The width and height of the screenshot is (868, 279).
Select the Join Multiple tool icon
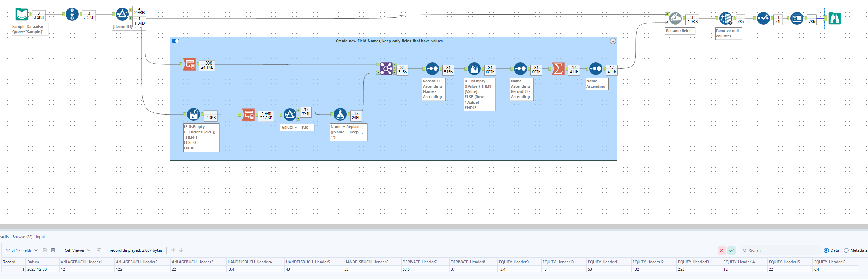pyautogui.click(x=386, y=68)
